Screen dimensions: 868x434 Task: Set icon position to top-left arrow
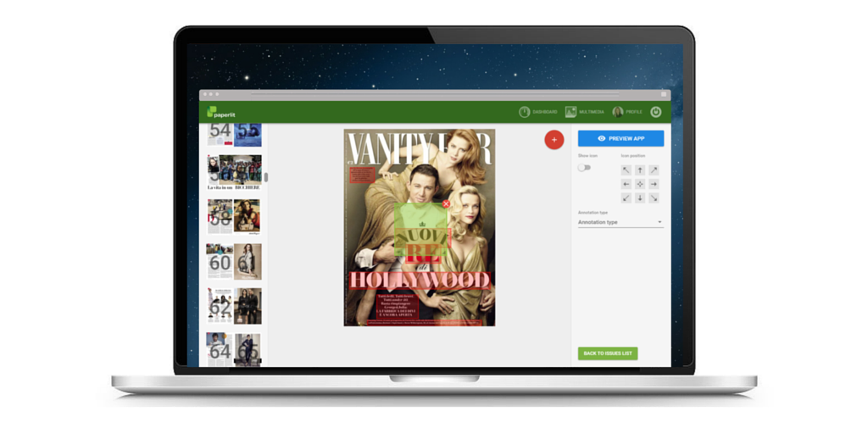[x=626, y=170]
